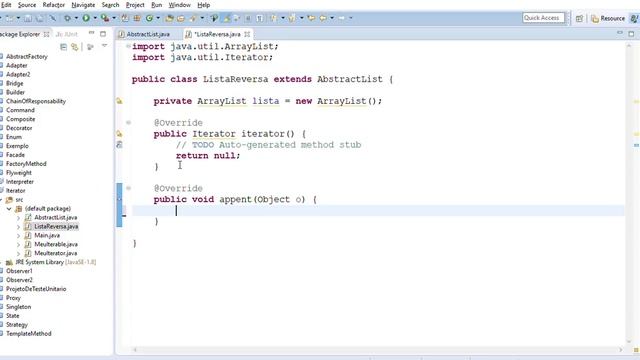Maximize the Package Explorer view
Screen dimensions: 640x360
tap(103, 33)
